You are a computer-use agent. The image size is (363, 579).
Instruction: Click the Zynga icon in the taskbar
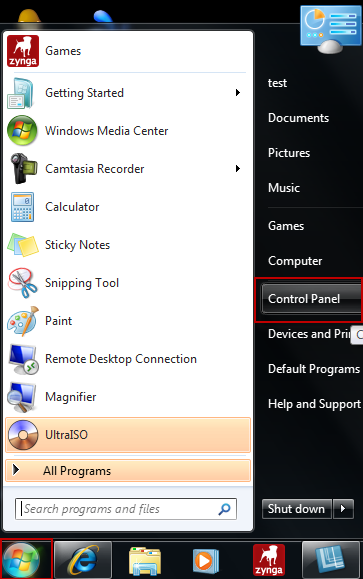[x=269, y=561]
